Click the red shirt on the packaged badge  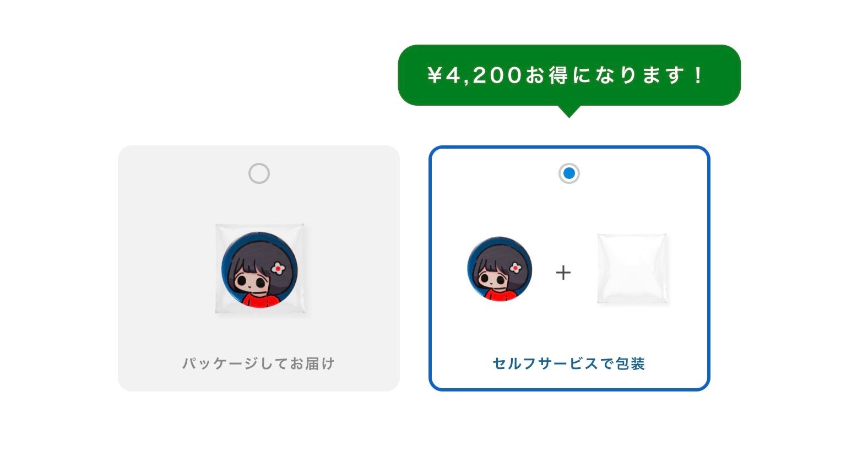263,299
